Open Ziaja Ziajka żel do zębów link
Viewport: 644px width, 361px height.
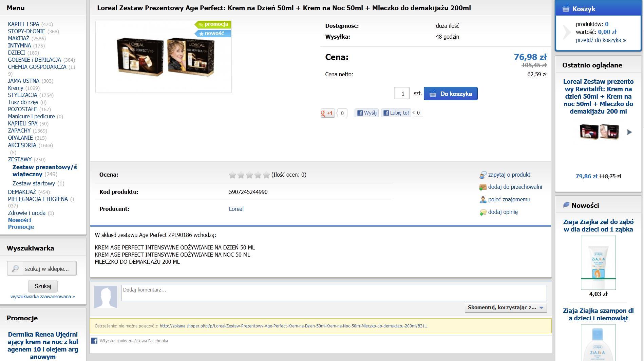[598, 226]
